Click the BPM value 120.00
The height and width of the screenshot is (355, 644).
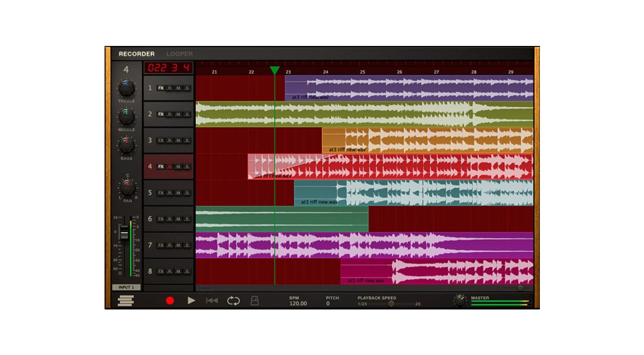[298, 304]
